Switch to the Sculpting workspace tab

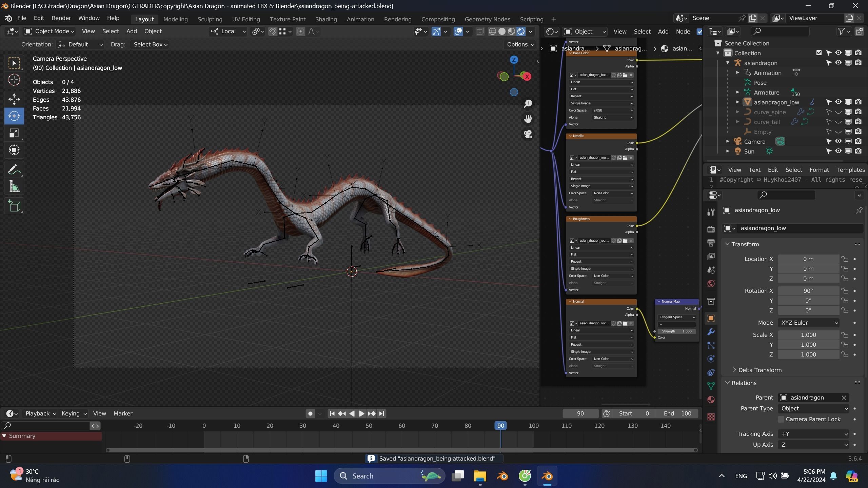(210, 19)
